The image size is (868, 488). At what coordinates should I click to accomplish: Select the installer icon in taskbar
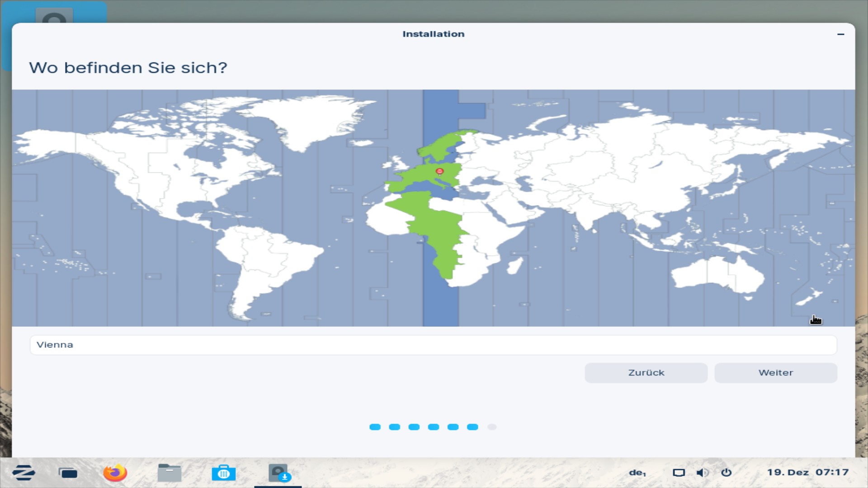click(x=278, y=473)
